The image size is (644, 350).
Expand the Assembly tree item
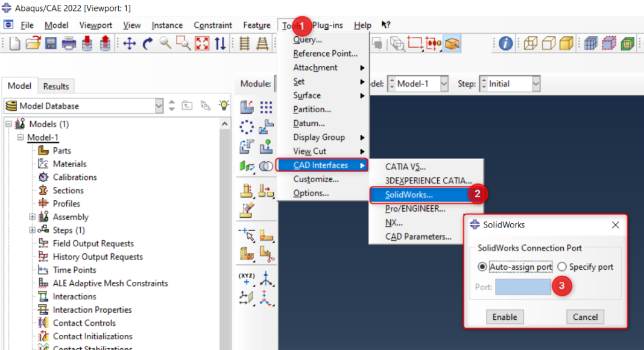tap(31, 217)
